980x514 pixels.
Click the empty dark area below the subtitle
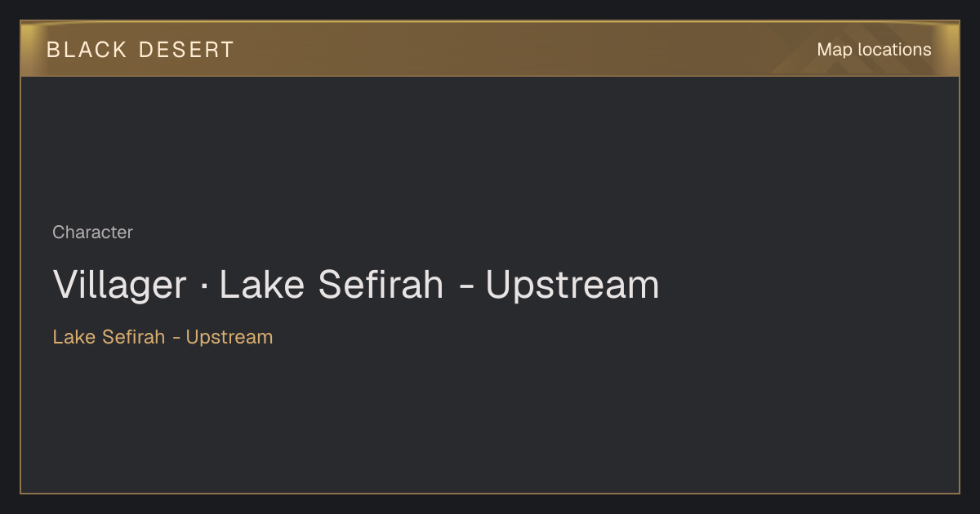click(x=490, y=420)
